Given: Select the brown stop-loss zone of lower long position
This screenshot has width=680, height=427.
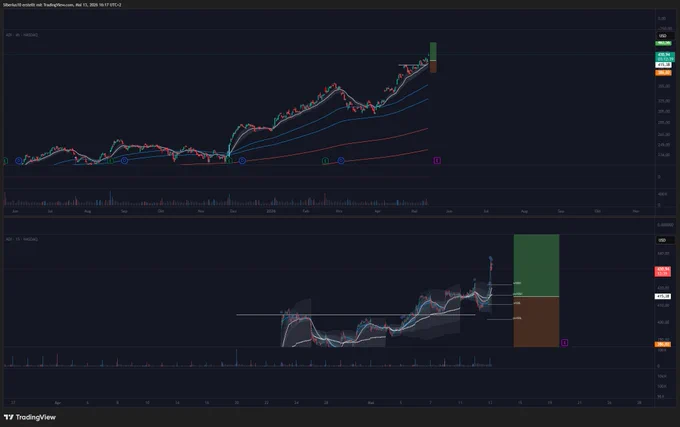Looking at the screenshot, I should pos(536,322).
